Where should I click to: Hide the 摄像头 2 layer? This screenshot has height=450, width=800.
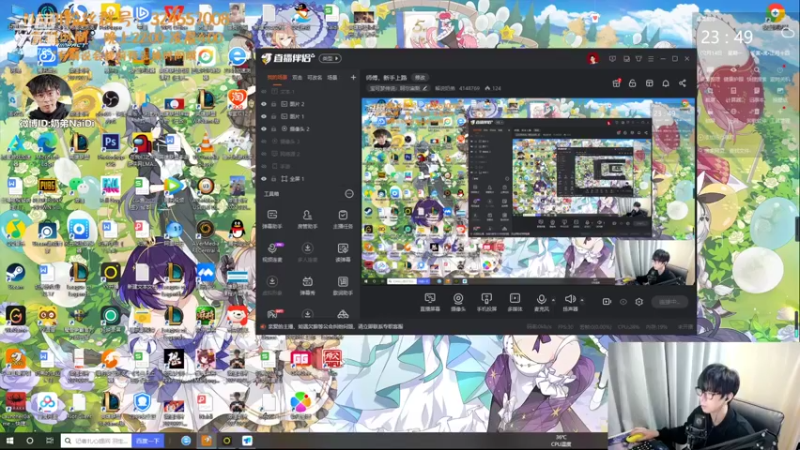(264, 129)
